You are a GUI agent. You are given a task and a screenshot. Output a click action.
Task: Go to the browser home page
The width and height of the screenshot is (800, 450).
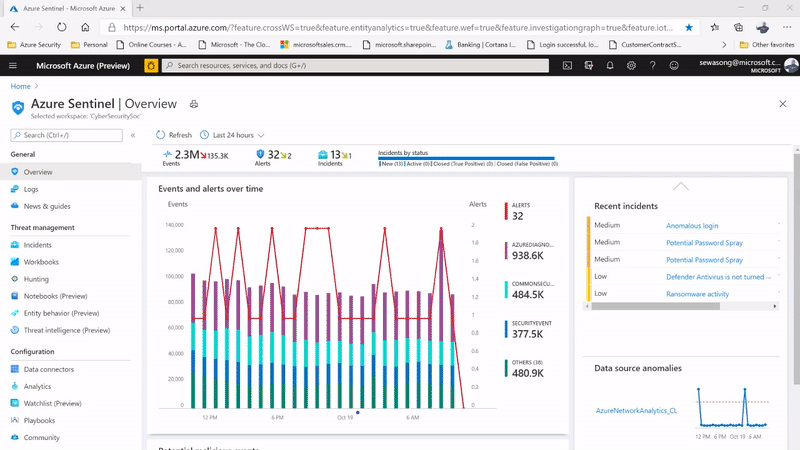point(85,28)
